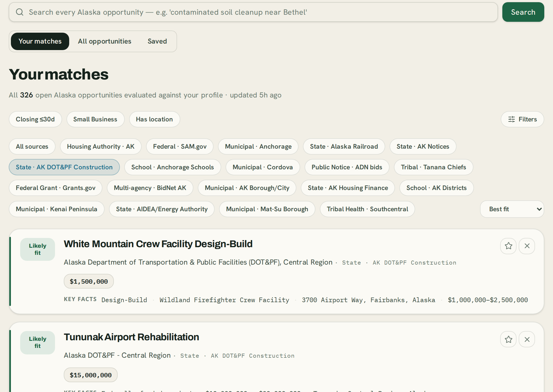This screenshot has width=553, height=392.
Task: Click Likely fit badge on White Mountain card
Action: (38, 249)
